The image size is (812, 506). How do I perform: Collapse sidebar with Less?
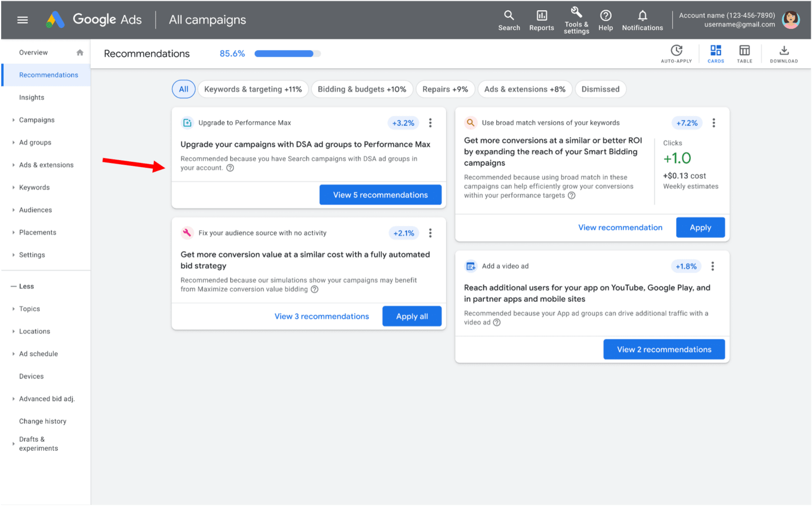pos(23,287)
